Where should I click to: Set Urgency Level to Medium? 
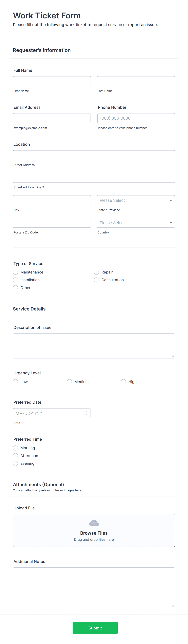pyautogui.click(x=69, y=381)
